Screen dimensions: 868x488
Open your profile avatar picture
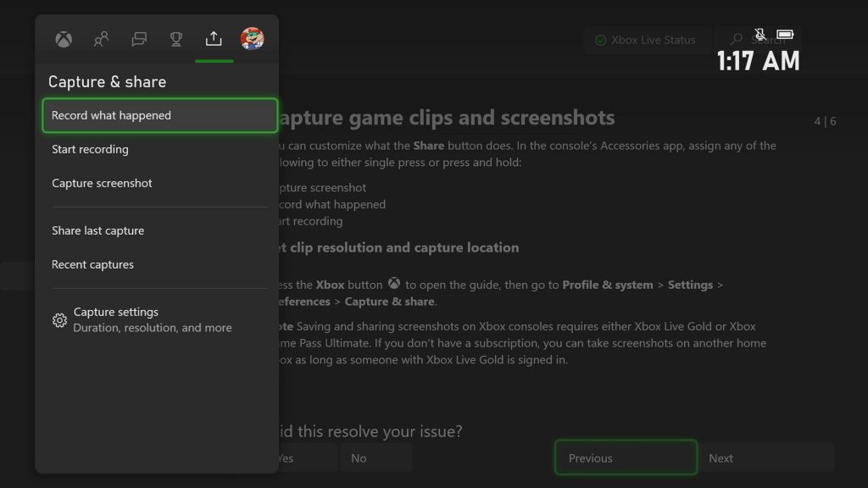click(x=252, y=37)
